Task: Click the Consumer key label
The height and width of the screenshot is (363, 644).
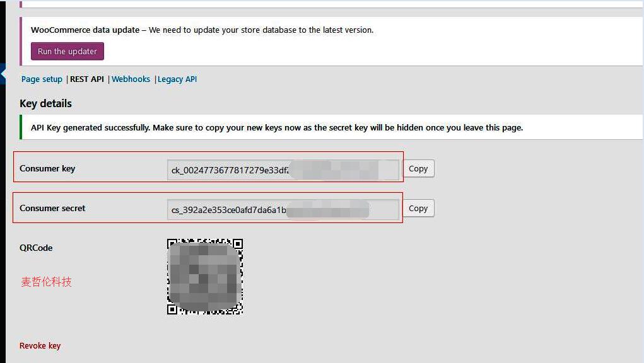Action: [x=47, y=168]
